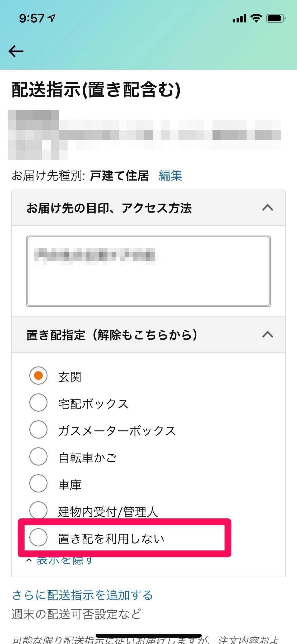Collapse the お届け先の目印、アクセス方法 section
Screen dimensions: 297x644
coord(267,208)
